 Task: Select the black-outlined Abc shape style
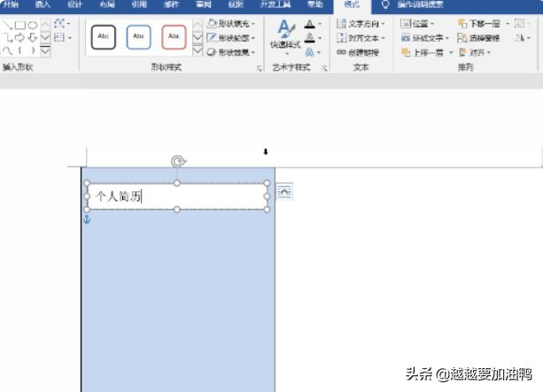coord(104,36)
